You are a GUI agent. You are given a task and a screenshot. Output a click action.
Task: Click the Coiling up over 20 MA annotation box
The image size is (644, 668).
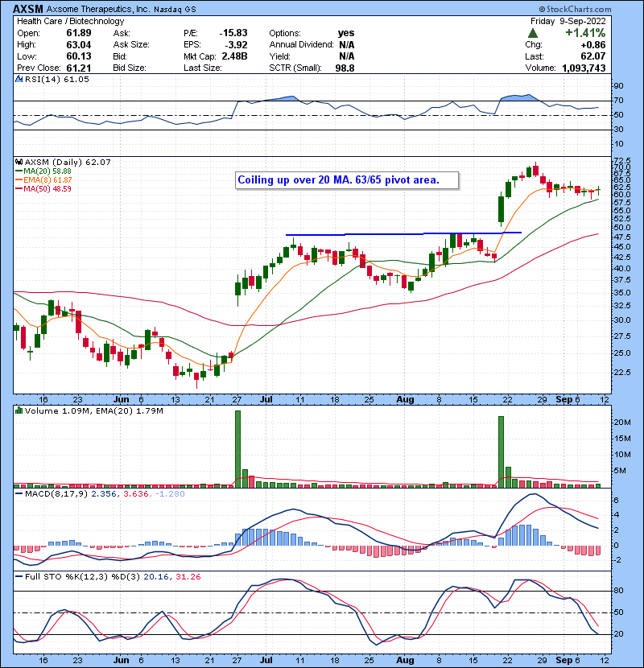point(347,180)
